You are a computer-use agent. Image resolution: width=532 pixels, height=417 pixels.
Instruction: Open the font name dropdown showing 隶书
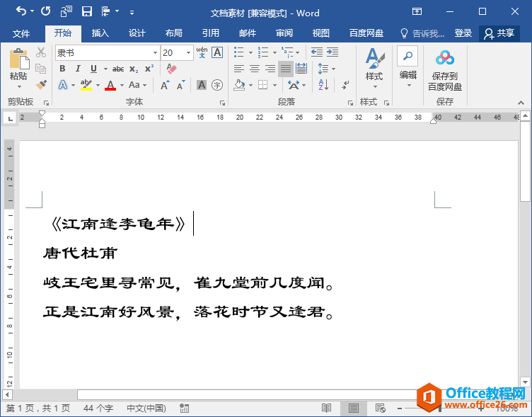[155, 53]
